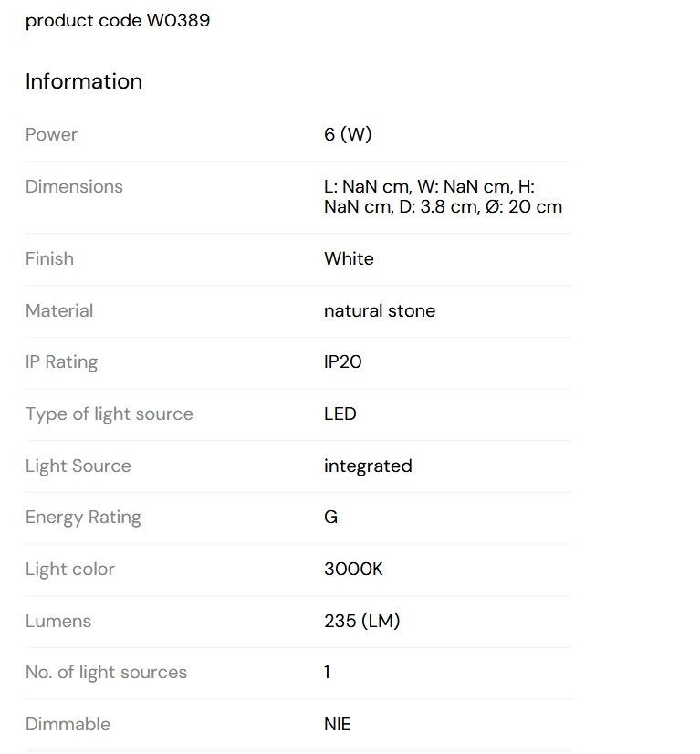This screenshot has height=754, width=700.
Task: Click the Dimmable label
Action: (x=68, y=724)
